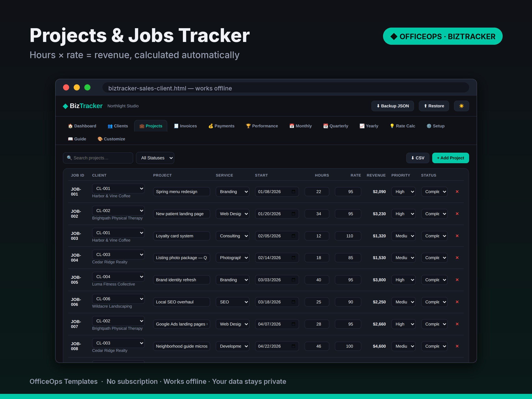
Task: Click the Backup JSON button
Action: click(x=392, y=106)
